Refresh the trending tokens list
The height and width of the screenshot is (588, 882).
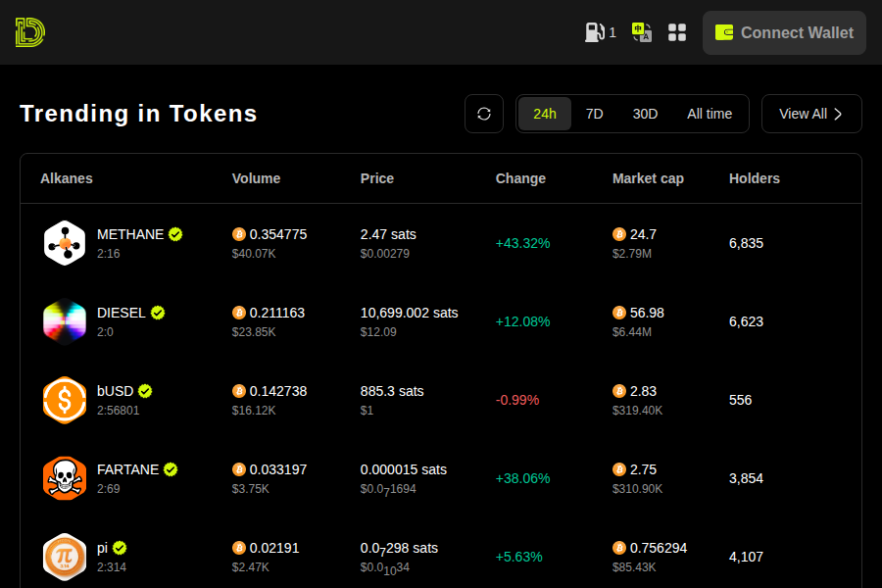(484, 114)
